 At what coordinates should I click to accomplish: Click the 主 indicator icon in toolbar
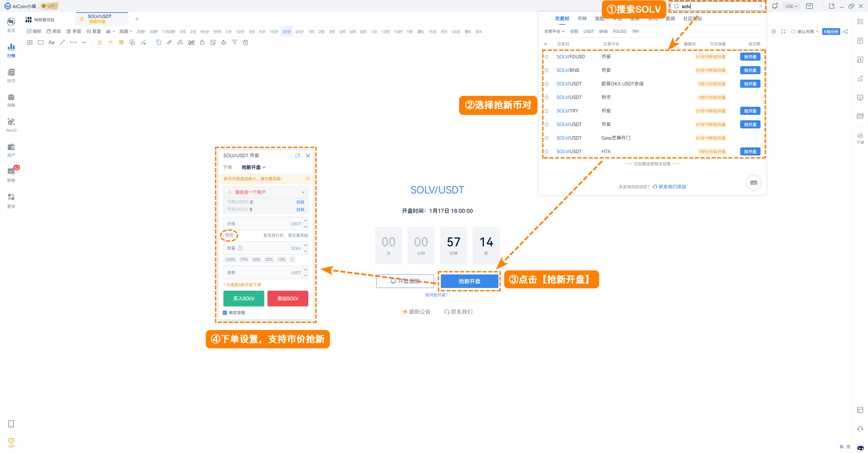pos(100,42)
